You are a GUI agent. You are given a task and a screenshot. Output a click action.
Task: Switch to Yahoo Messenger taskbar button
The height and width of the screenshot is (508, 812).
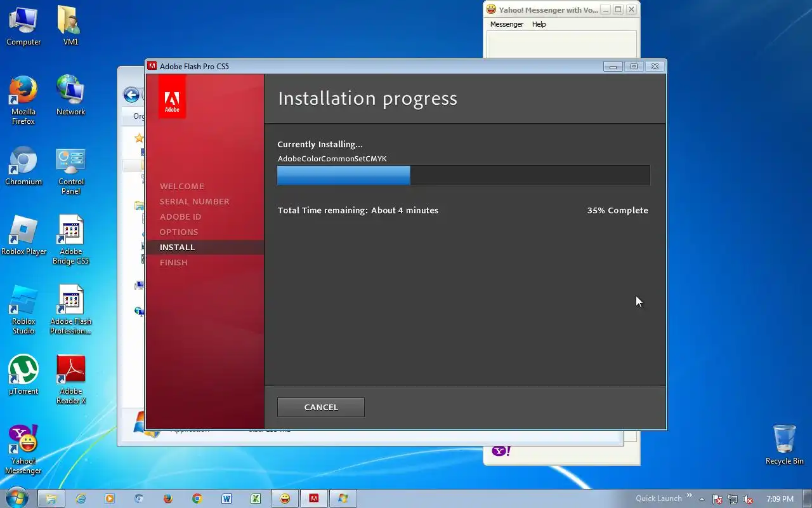click(x=285, y=498)
